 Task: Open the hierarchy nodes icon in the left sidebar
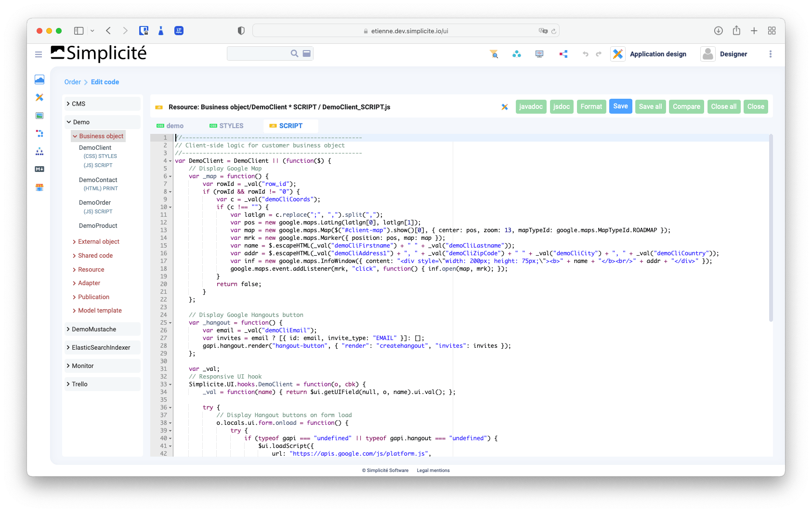[x=39, y=151]
